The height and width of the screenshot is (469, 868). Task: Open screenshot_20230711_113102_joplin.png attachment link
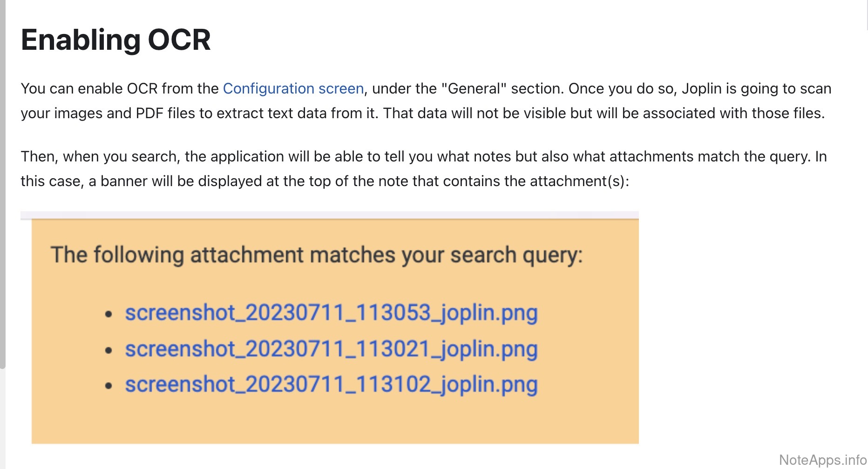[331, 385]
